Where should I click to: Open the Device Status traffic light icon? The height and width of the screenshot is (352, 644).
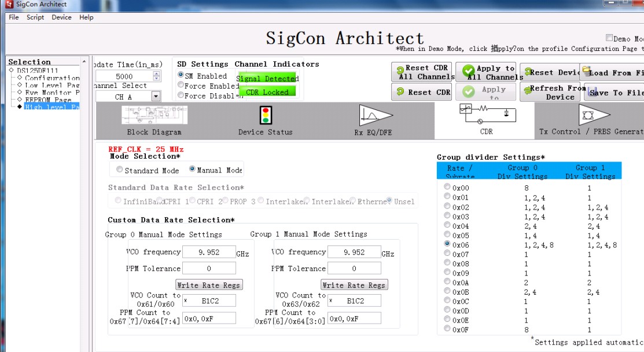pos(266,115)
